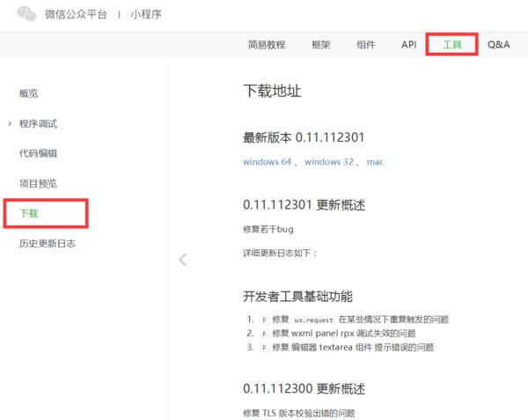Click 小程序 in the header
Viewport: 528px width, 420px height.
point(146,15)
